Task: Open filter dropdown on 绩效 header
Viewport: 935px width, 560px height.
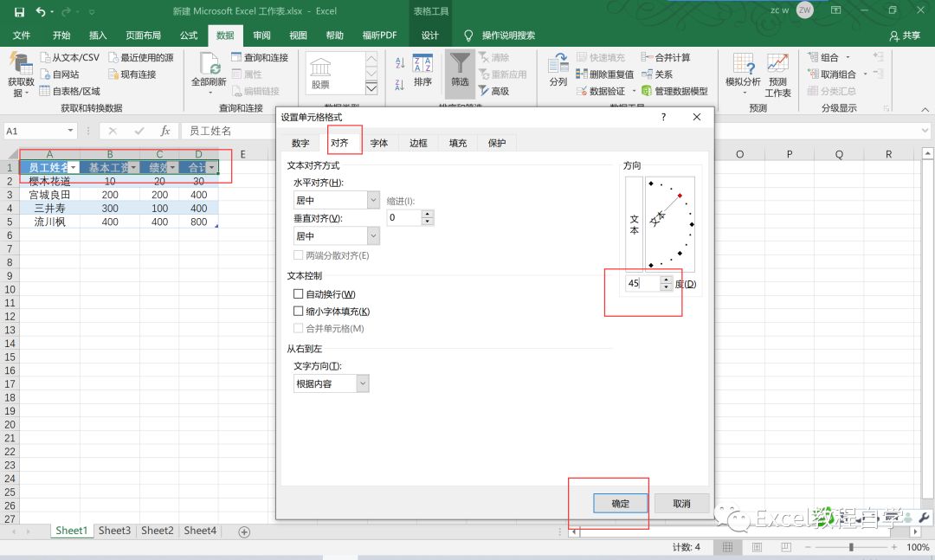Action: click(x=172, y=168)
